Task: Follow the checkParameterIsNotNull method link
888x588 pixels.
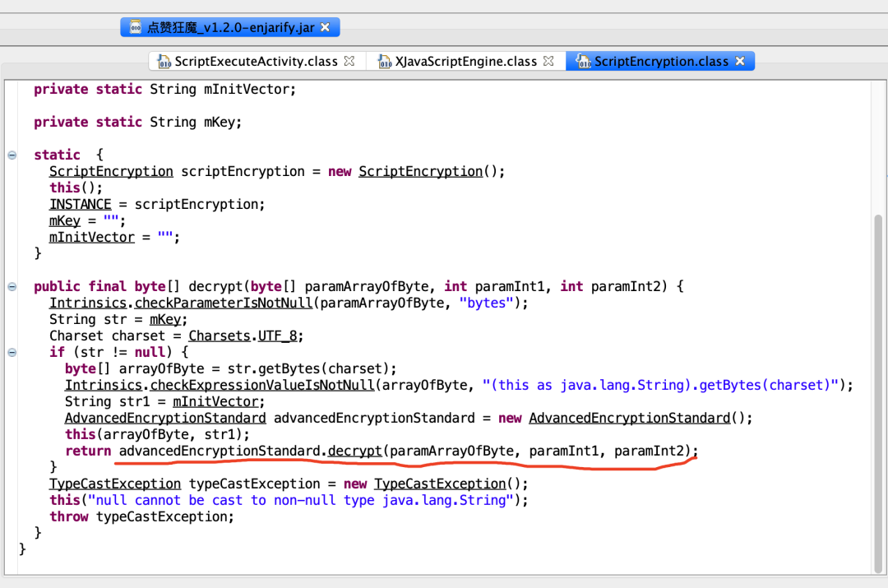Action: click(223, 303)
